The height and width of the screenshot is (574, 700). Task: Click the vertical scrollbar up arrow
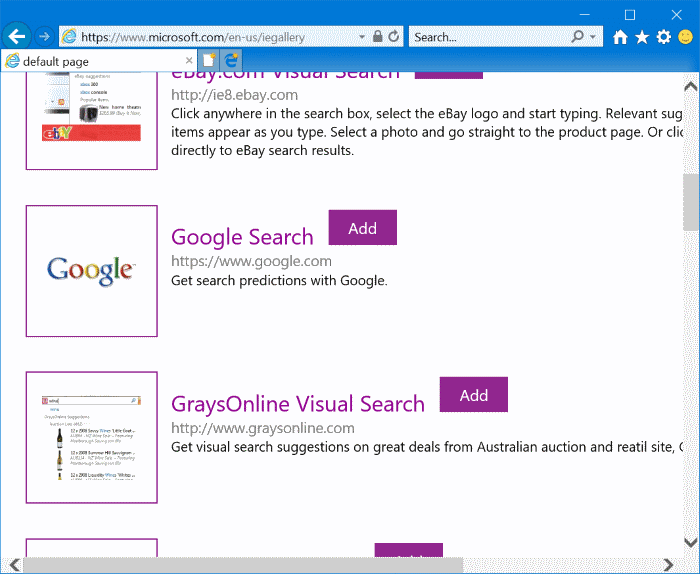pyautogui.click(x=691, y=86)
